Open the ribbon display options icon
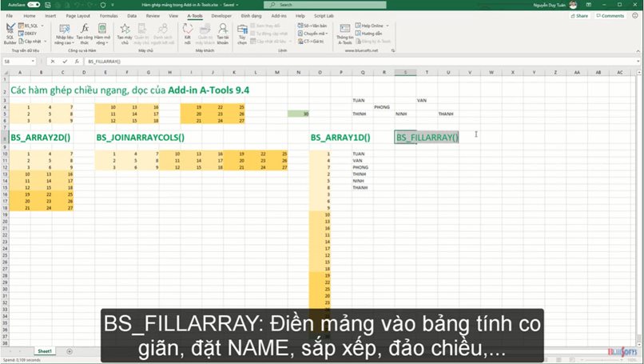 (589, 5)
